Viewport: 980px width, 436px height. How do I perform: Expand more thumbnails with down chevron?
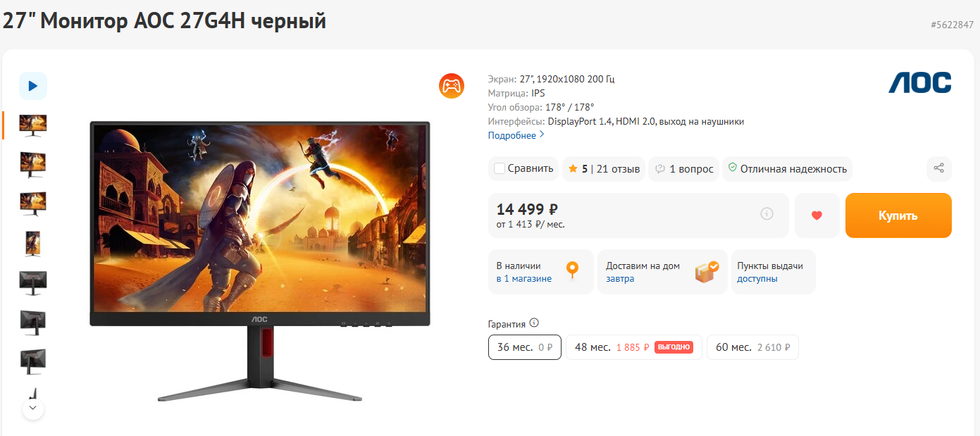(33, 409)
